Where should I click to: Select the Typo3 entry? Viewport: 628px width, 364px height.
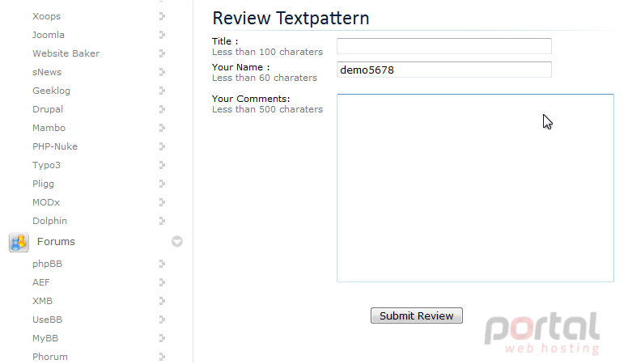(46, 165)
